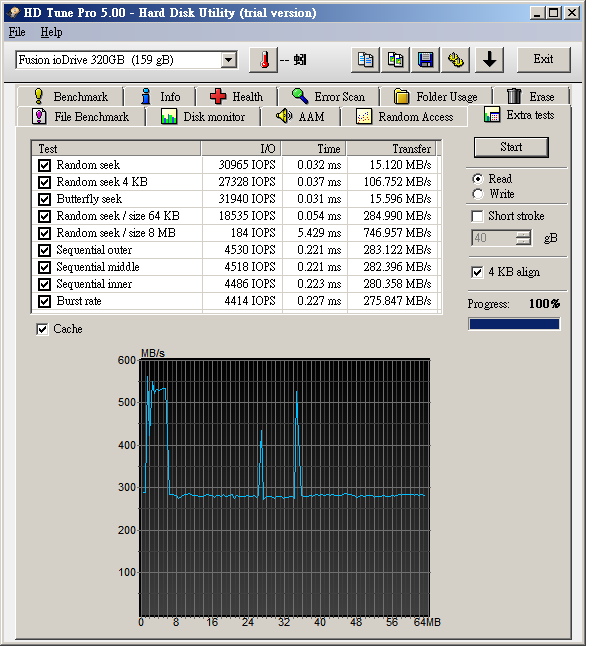Click the down arrow minimize-to-tray icon
Viewport: 614px width, 646px height.
point(490,60)
